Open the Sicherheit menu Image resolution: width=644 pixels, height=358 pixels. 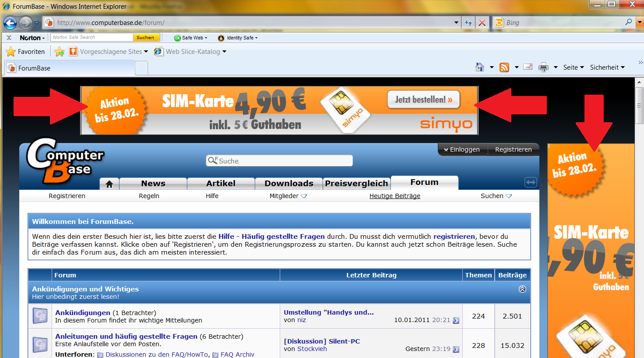(607, 67)
